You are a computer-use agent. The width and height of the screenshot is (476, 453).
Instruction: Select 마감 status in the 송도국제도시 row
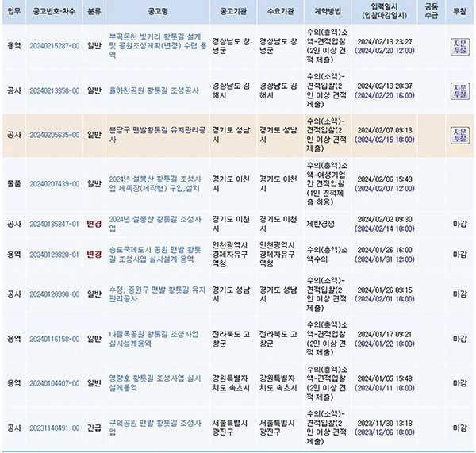click(x=459, y=255)
